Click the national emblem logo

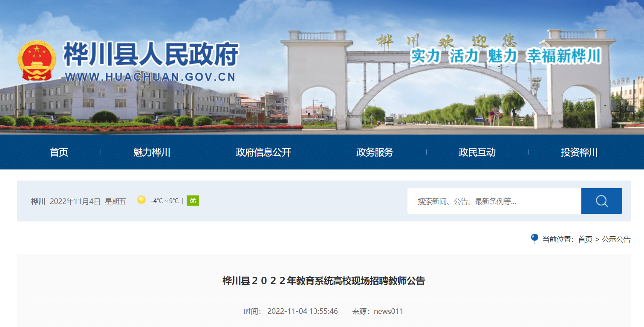coord(37,60)
